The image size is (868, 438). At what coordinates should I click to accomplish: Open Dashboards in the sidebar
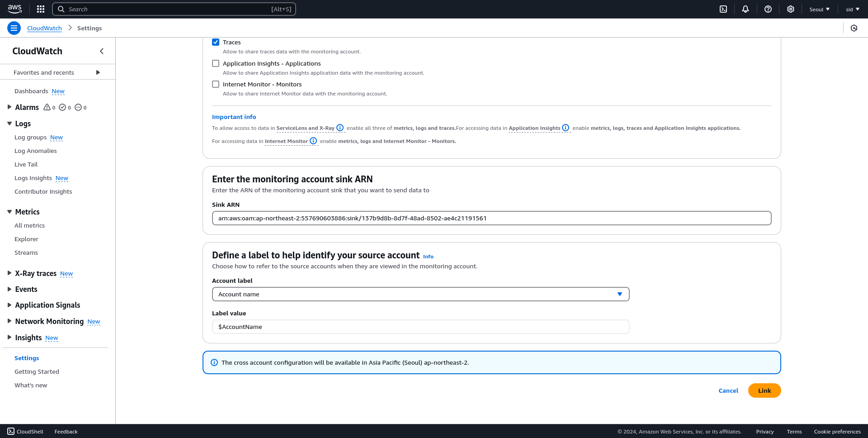31,91
